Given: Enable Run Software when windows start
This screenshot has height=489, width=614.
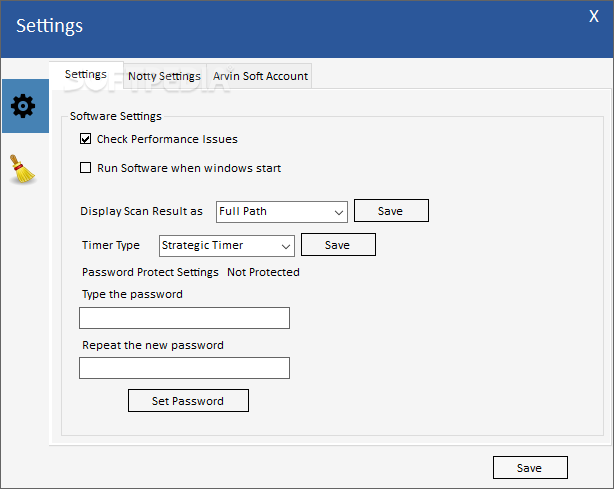Looking at the screenshot, I should tap(85, 168).
